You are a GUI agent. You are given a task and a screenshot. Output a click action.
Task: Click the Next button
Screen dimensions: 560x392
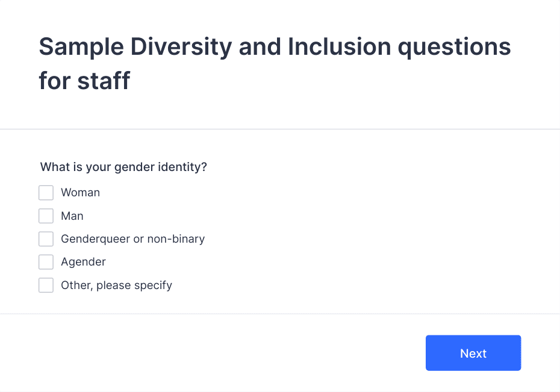[473, 353]
